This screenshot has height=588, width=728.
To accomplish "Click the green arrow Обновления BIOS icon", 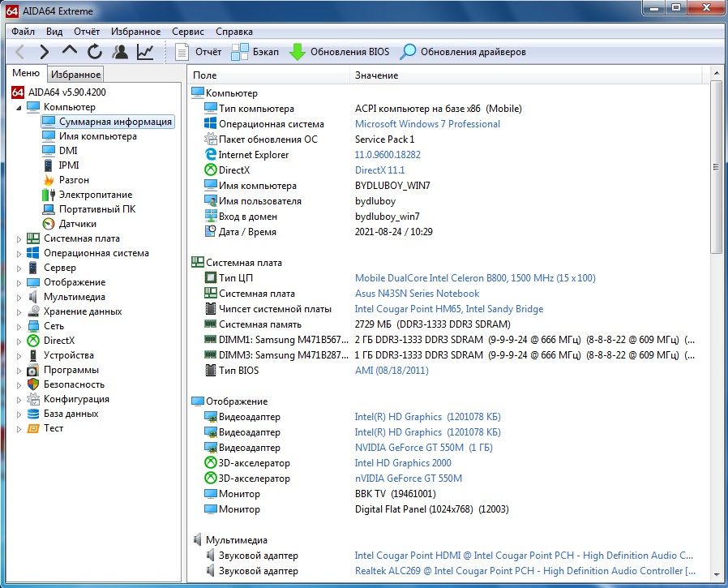I will pos(298,52).
